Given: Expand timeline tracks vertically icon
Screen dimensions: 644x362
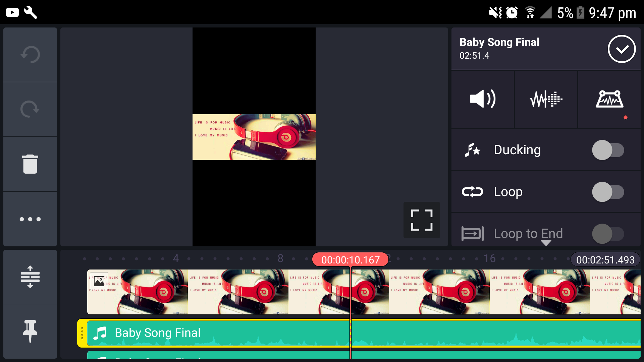Looking at the screenshot, I should [x=30, y=277].
